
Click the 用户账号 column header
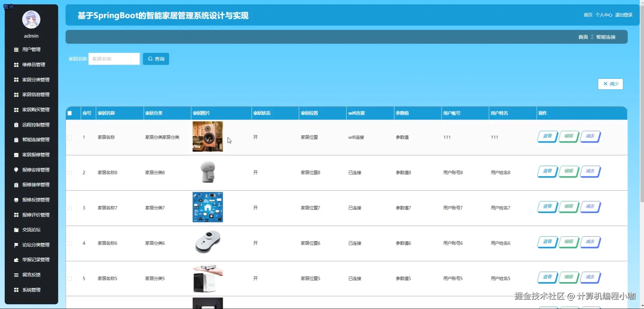452,113
